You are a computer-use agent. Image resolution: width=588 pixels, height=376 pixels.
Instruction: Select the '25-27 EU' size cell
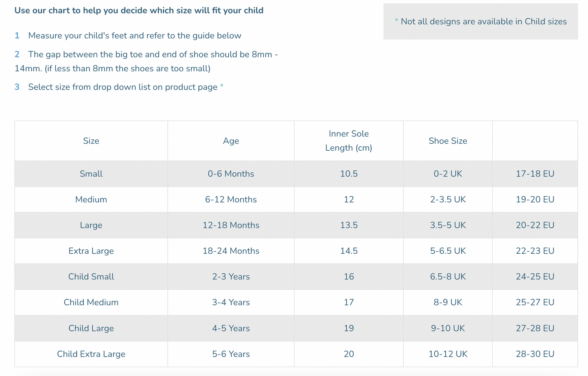point(535,302)
